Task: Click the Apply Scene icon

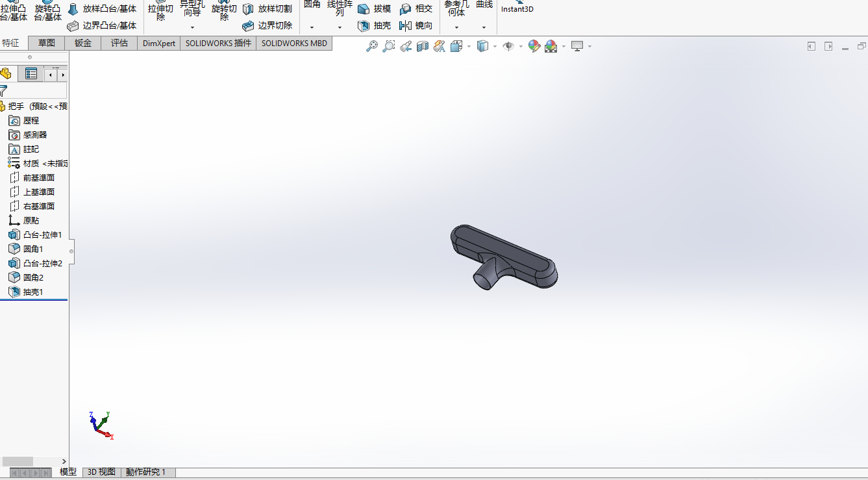Action: pyautogui.click(x=551, y=46)
